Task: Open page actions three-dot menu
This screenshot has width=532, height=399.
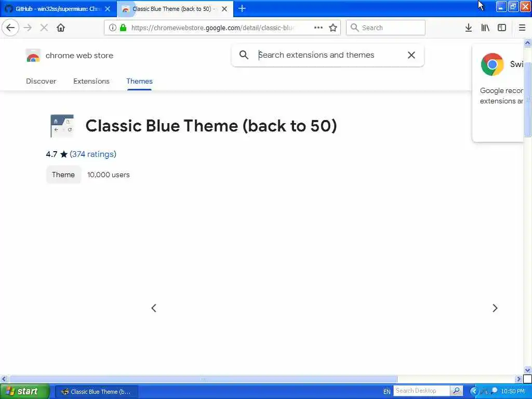Action: (318, 28)
